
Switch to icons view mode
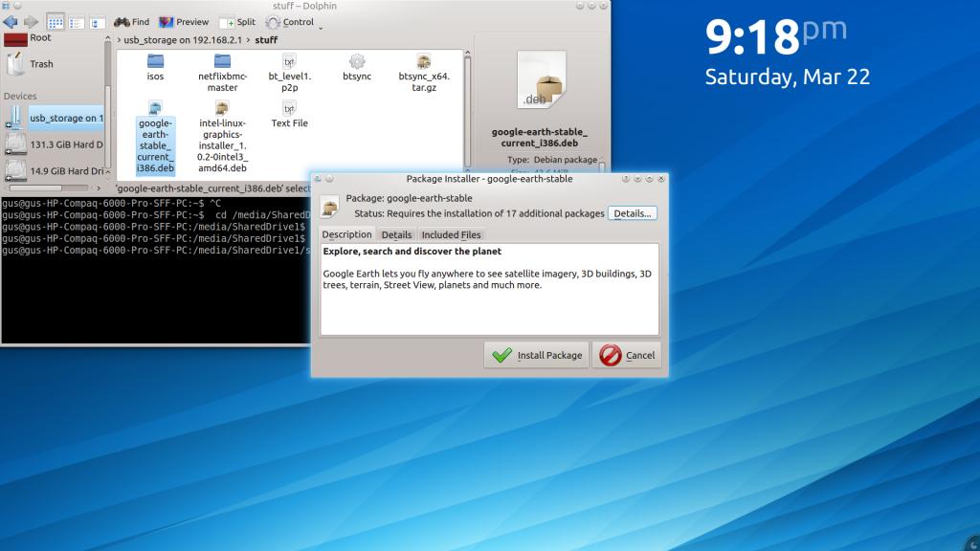55,21
